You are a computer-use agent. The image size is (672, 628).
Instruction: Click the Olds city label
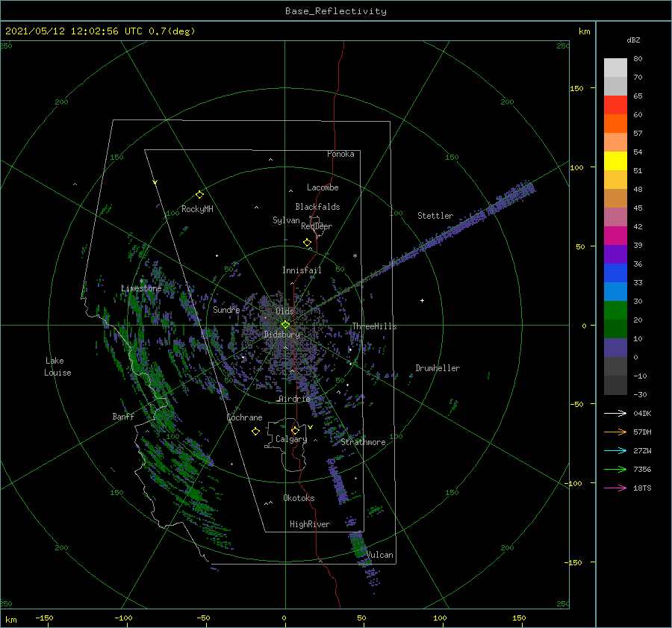(x=284, y=311)
